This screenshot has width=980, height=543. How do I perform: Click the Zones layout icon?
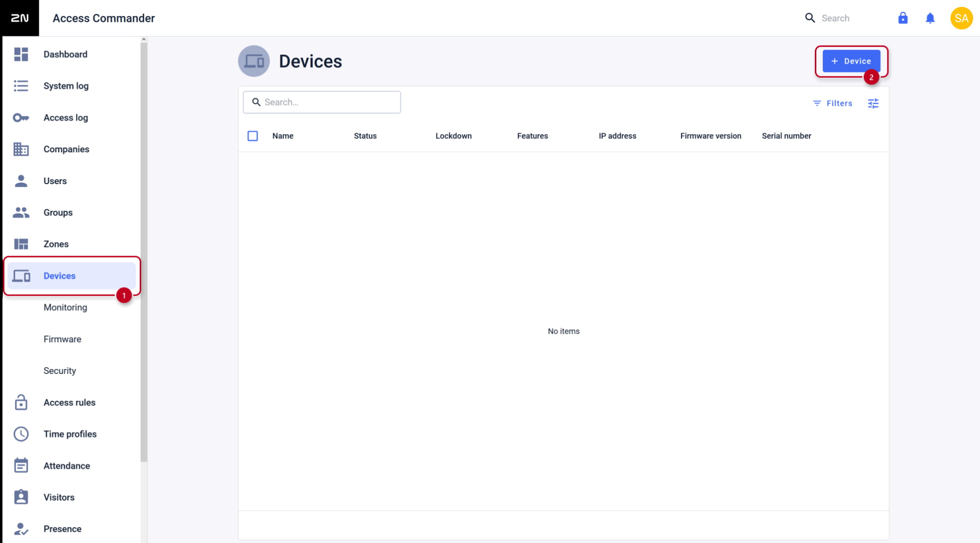21,244
